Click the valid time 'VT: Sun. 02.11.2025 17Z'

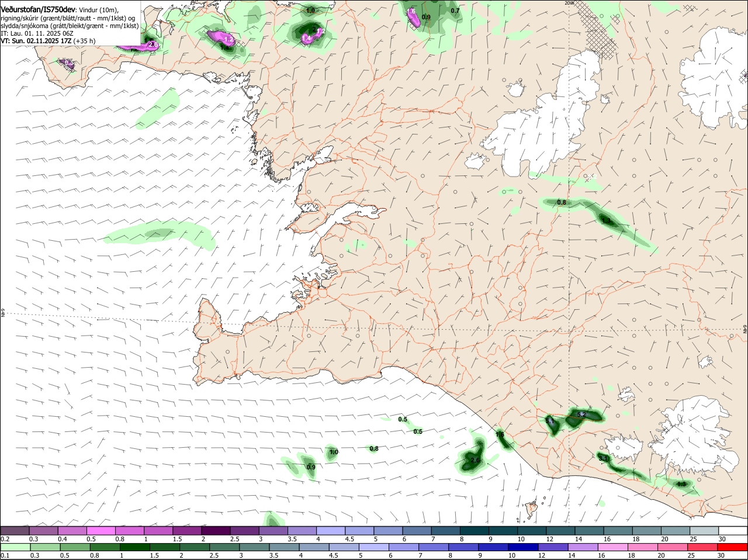[36, 41]
